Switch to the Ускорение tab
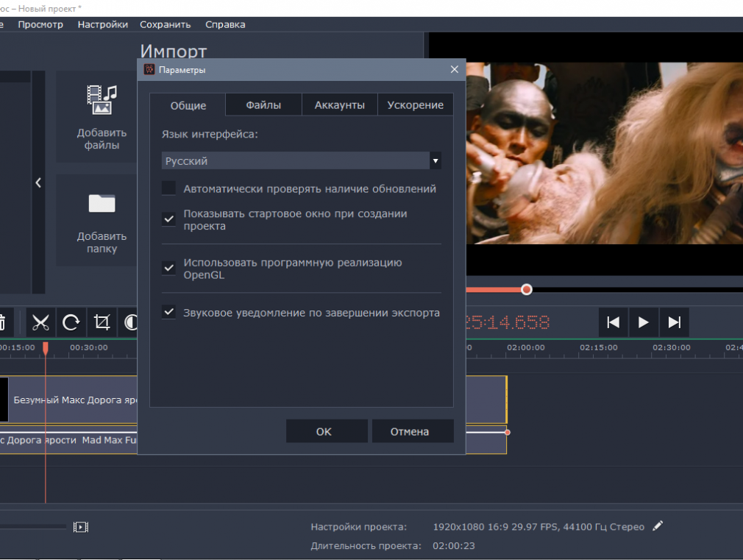The image size is (743, 560). 416,104
